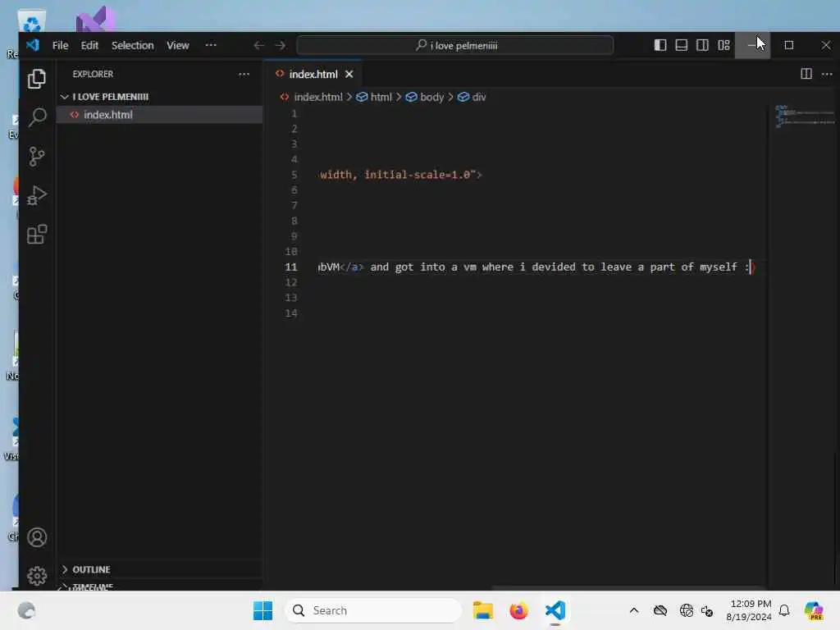
Task: Click the taskbar Search box
Action: (x=373, y=610)
